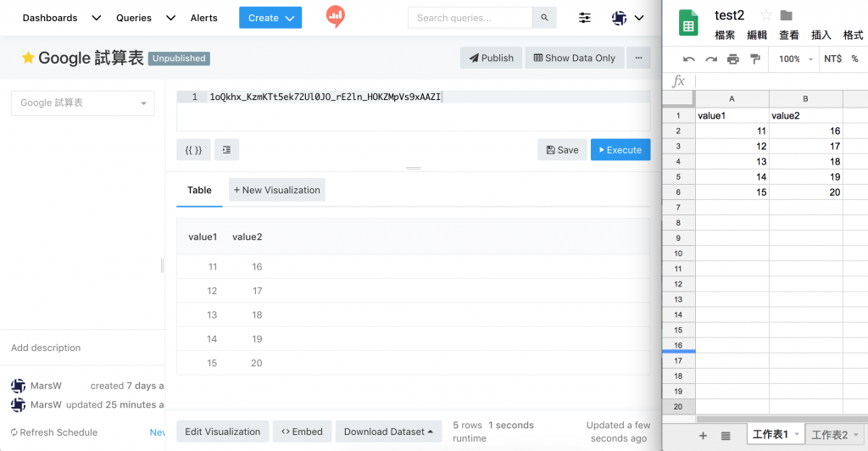The image size is (868, 451).
Task: Open dropdown arrow on 工作表1 tab
Action: click(x=797, y=434)
